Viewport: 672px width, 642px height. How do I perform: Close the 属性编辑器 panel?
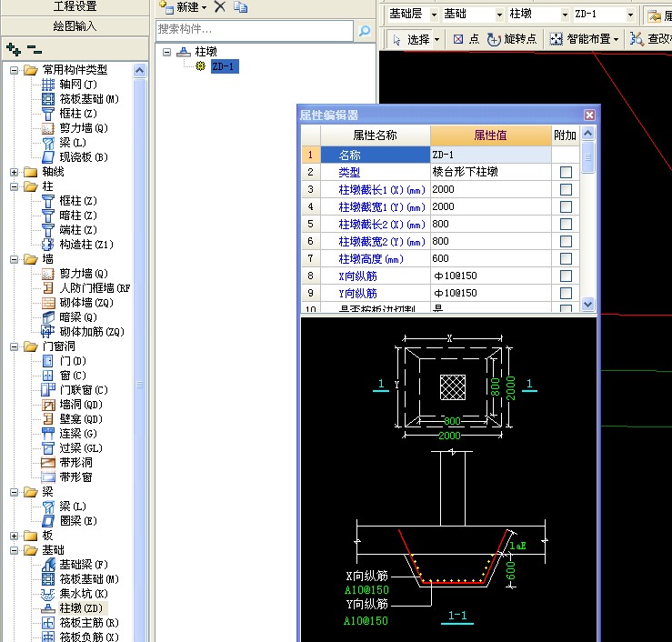pos(589,115)
